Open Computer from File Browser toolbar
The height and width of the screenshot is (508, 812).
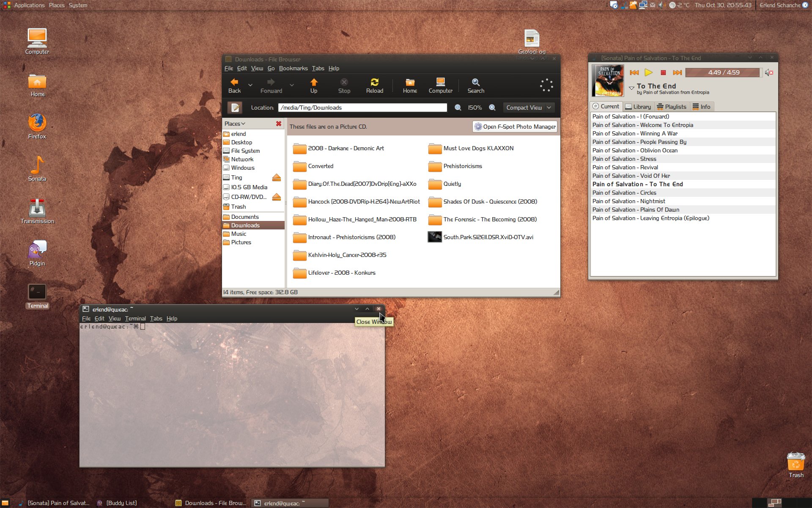(440, 86)
